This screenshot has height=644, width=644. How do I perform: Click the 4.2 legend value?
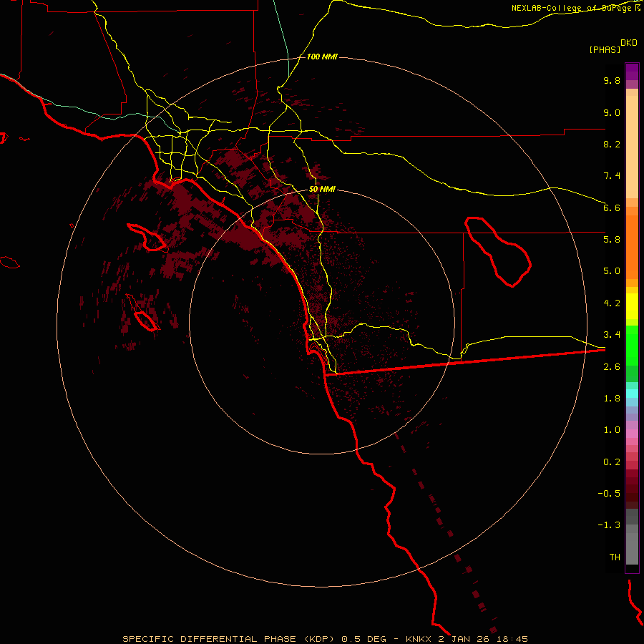(x=612, y=303)
